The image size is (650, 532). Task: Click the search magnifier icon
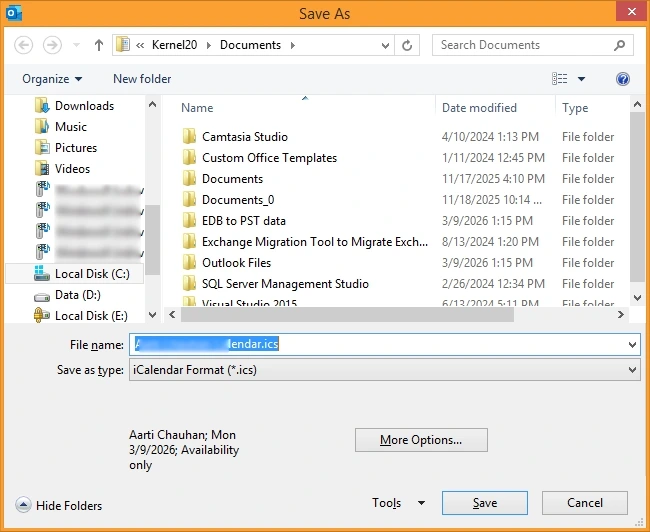coord(620,45)
